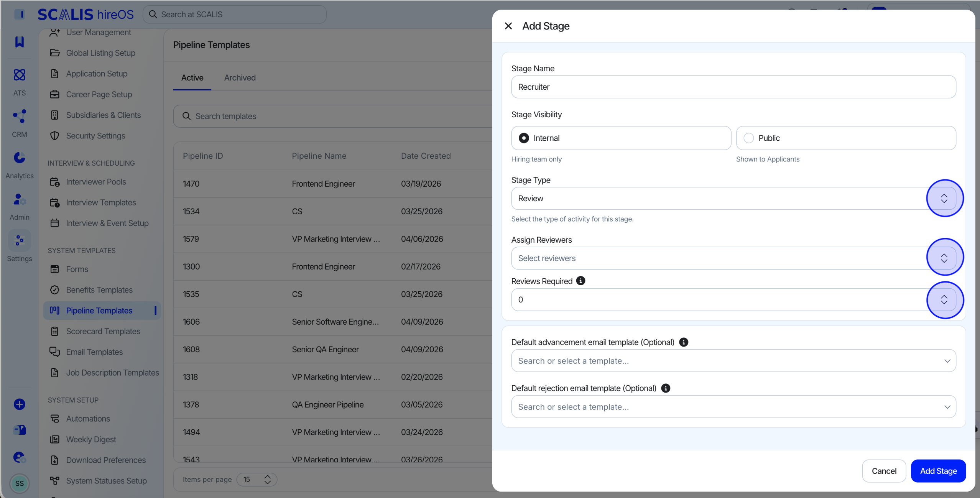The height and width of the screenshot is (498, 980).
Task: Open the ATS module icon
Action: click(x=20, y=74)
